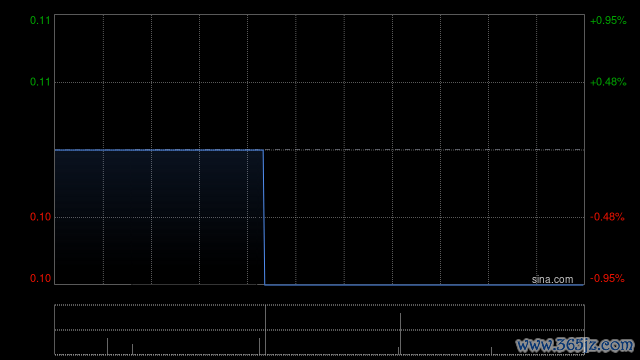Open the www.365jz.com watermark link
The height and width of the screenshot is (360, 640).
click(x=575, y=346)
